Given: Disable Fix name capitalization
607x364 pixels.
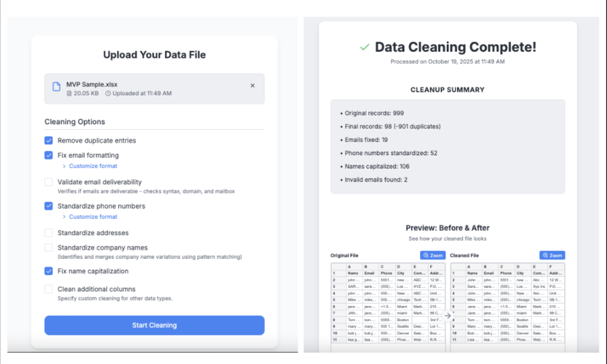Looking at the screenshot, I should (x=49, y=271).
